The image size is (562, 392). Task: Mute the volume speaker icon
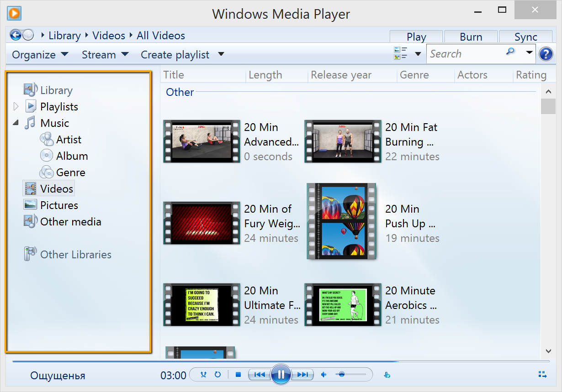click(x=324, y=375)
